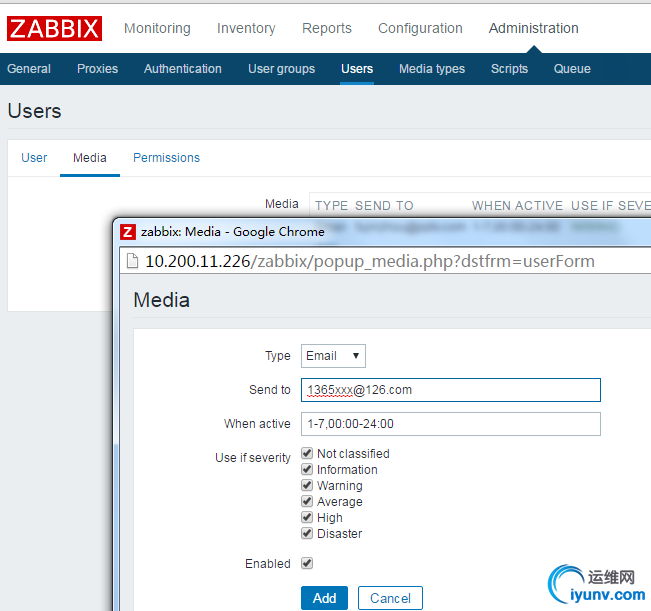This screenshot has height=611, width=651.
Task: Open the Inventory menu
Action: (x=246, y=28)
